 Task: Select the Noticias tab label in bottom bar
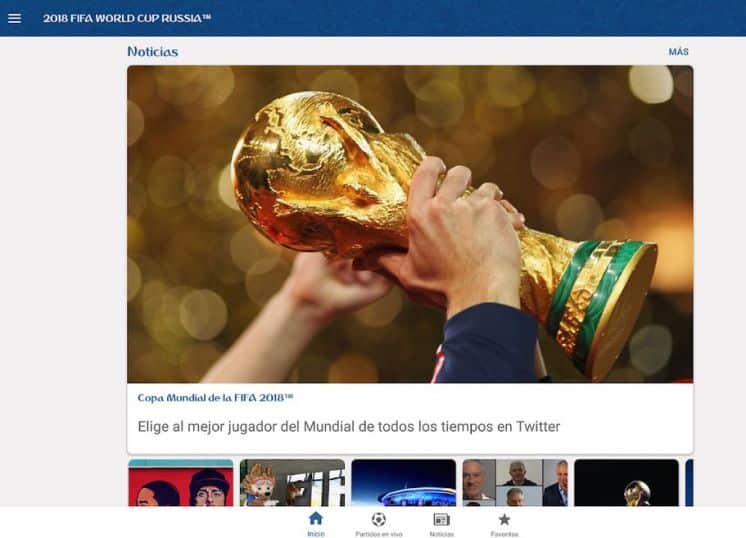442,534
